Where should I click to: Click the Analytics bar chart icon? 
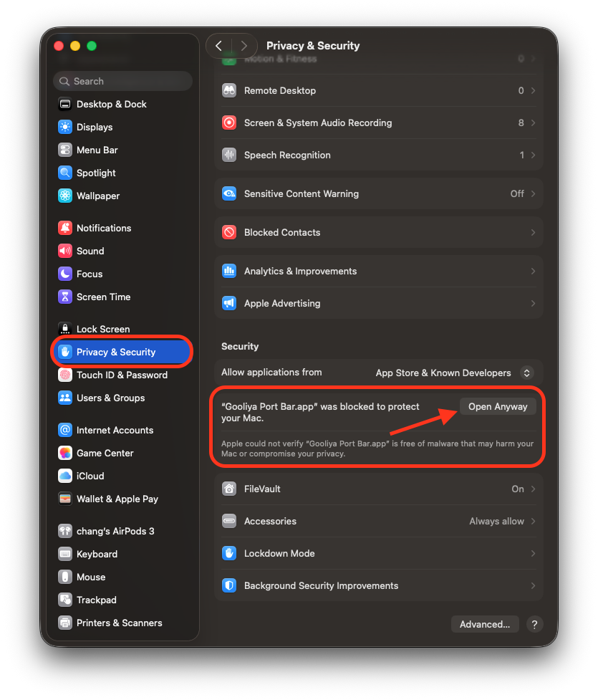pos(229,271)
